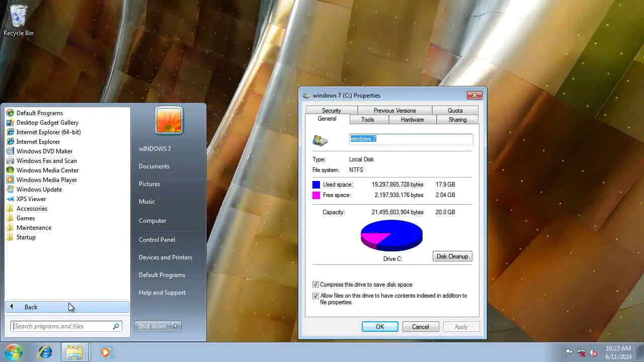Open Default Programs in the right Start menu pane
This screenshot has width=644, height=362.
click(162, 275)
